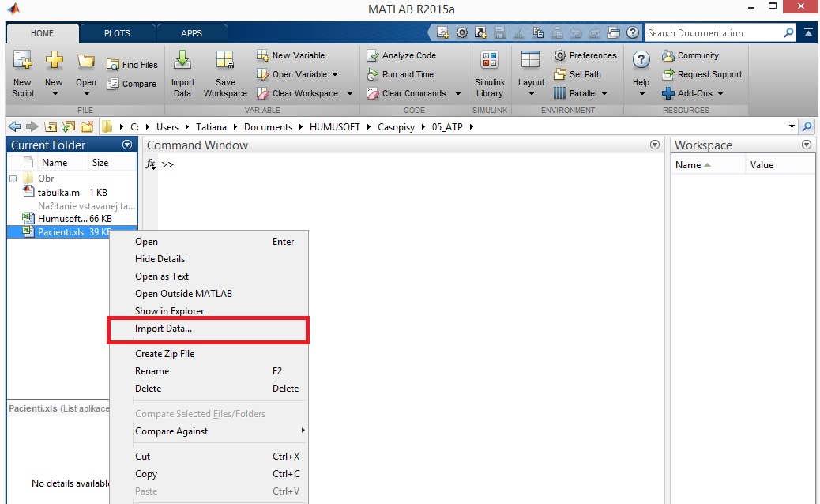Open Command Window actions menu
The height and width of the screenshot is (504, 820).
point(655,145)
